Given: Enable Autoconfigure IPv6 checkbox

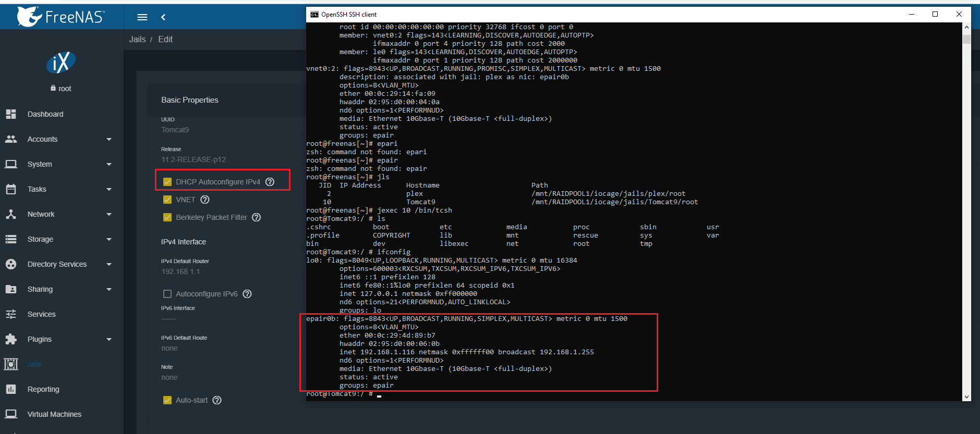Looking at the screenshot, I should [167, 294].
